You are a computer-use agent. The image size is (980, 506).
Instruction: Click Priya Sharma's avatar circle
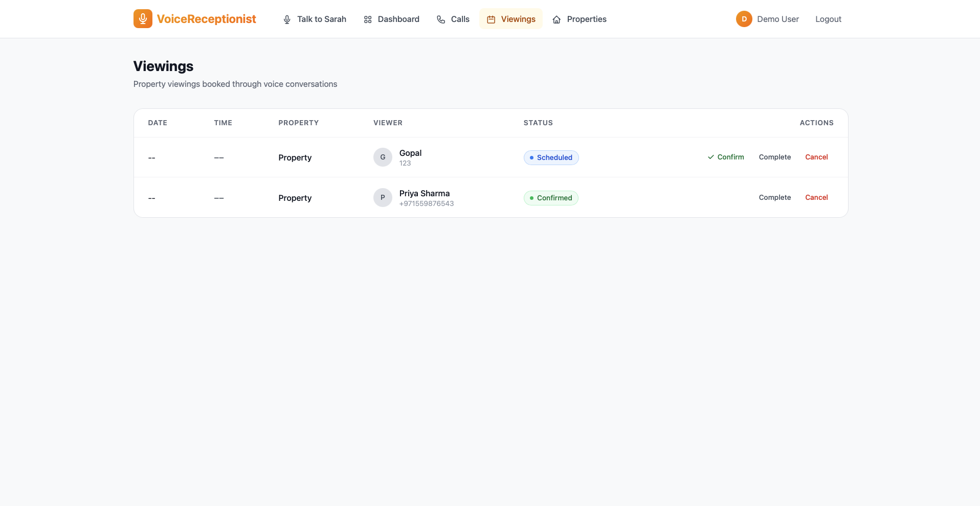(383, 198)
